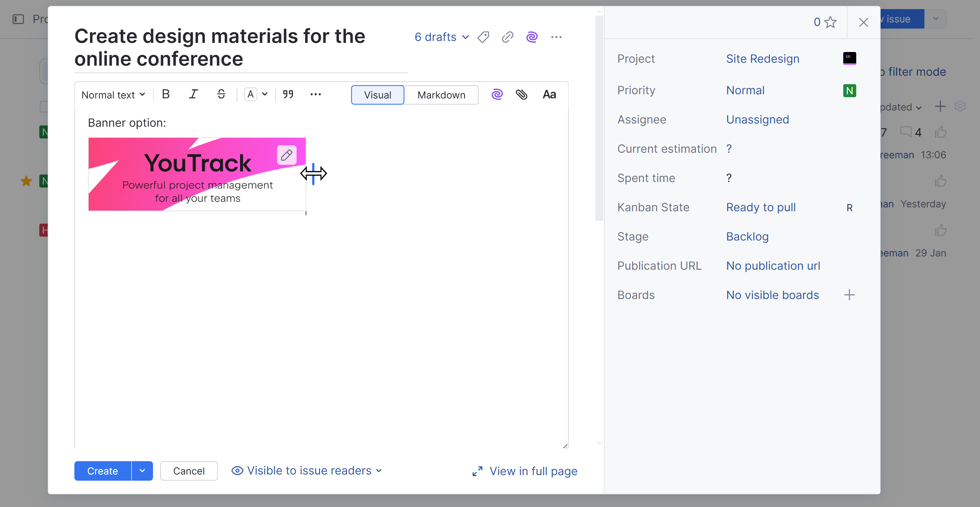This screenshot has width=980, height=507.
Task: Star this issue
Action: [831, 22]
